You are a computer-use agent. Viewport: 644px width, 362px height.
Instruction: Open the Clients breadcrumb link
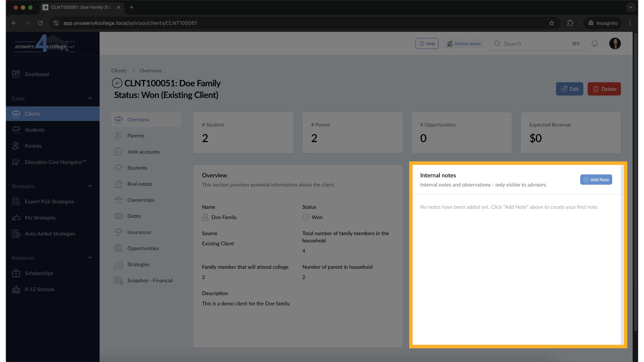tap(119, 70)
